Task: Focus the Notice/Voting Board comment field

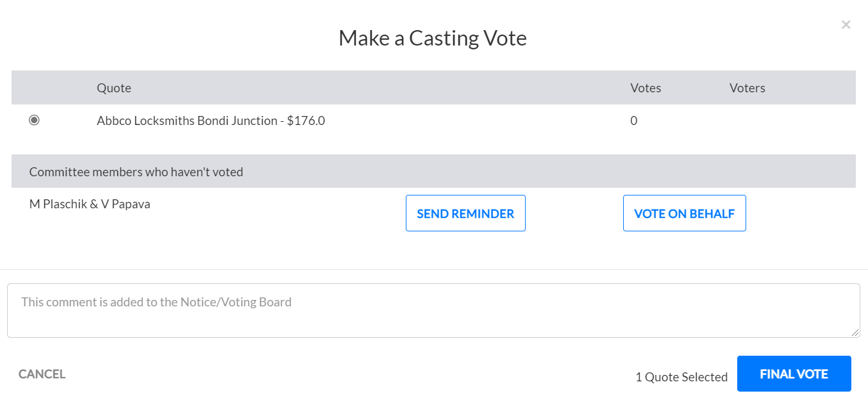Action: (433, 310)
